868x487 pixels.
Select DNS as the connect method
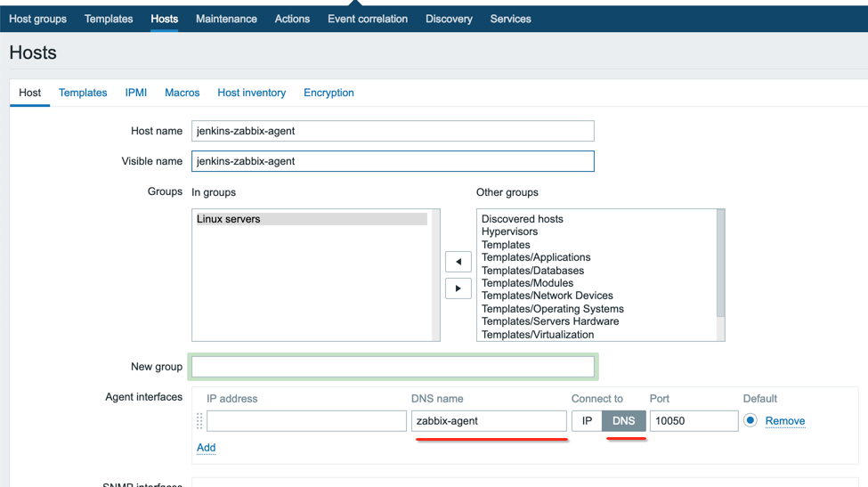pyautogui.click(x=623, y=421)
